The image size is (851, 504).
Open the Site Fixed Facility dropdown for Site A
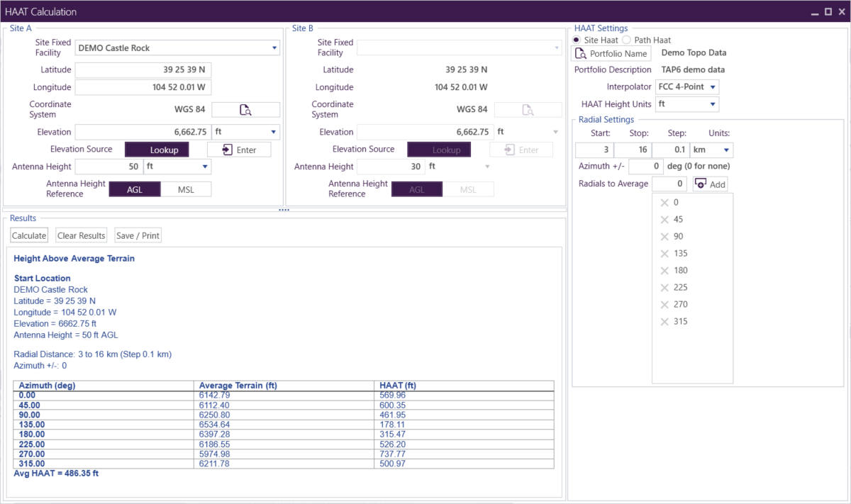[274, 48]
